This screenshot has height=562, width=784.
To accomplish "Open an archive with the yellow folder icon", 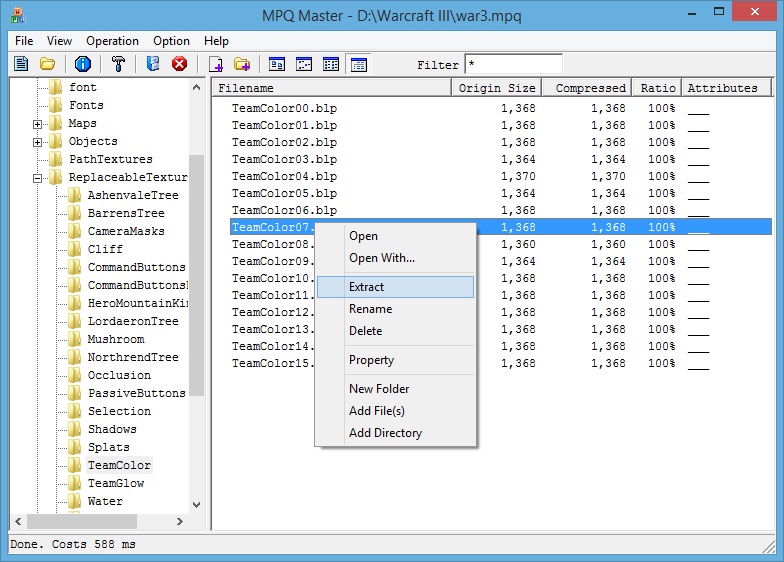I will tap(48, 64).
